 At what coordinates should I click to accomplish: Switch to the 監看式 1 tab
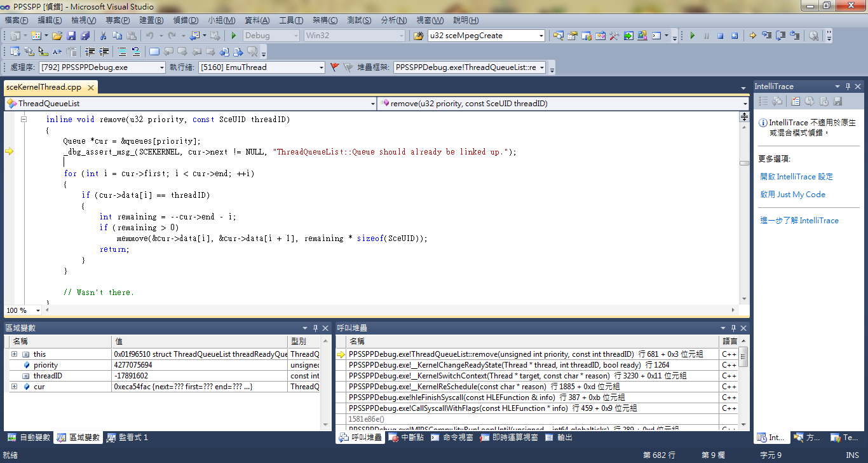click(127, 438)
